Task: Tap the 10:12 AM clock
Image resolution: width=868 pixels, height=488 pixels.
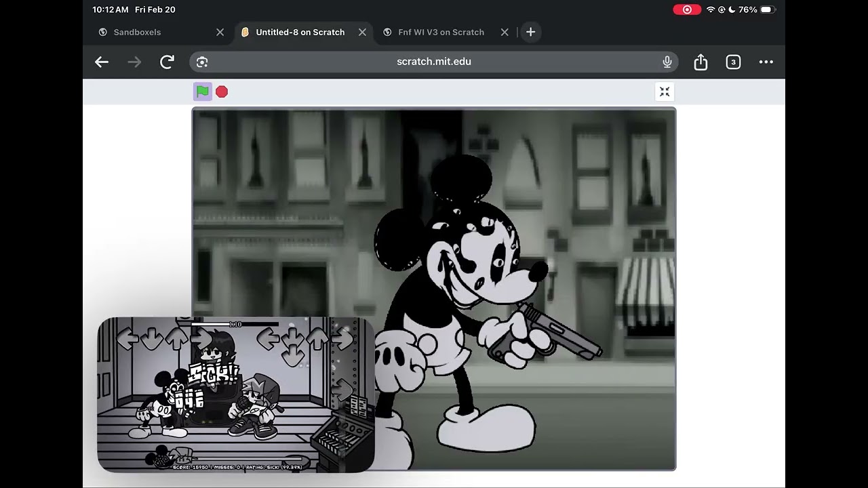Action: click(111, 9)
